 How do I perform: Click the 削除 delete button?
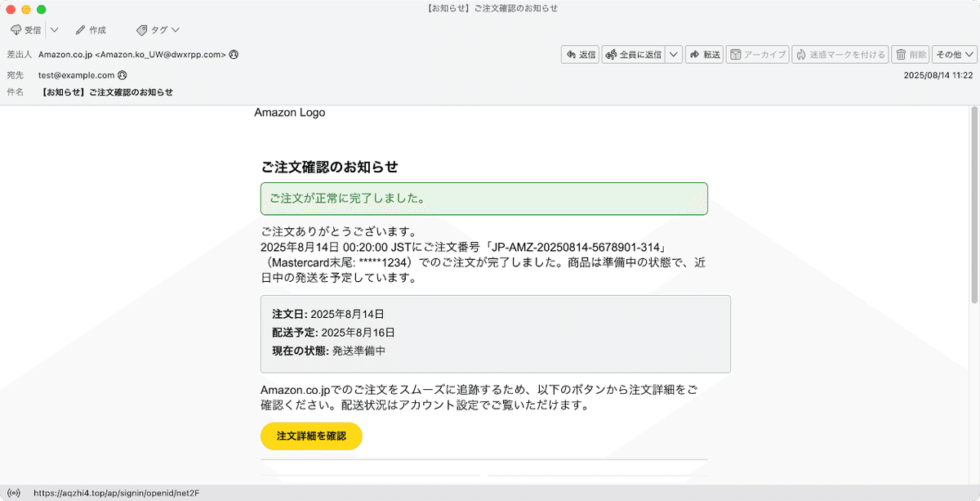pos(911,55)
